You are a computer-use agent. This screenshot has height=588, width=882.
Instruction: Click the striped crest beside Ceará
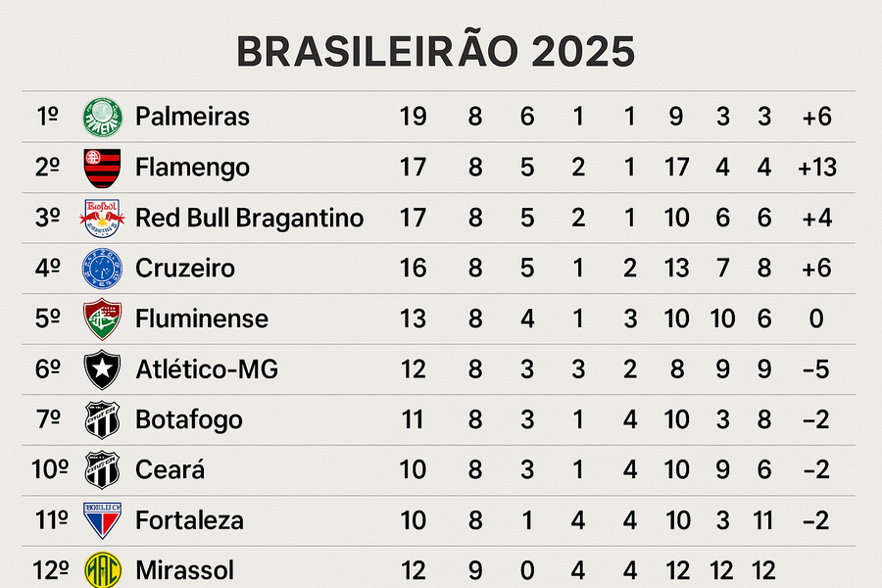(x=102, y=469)
